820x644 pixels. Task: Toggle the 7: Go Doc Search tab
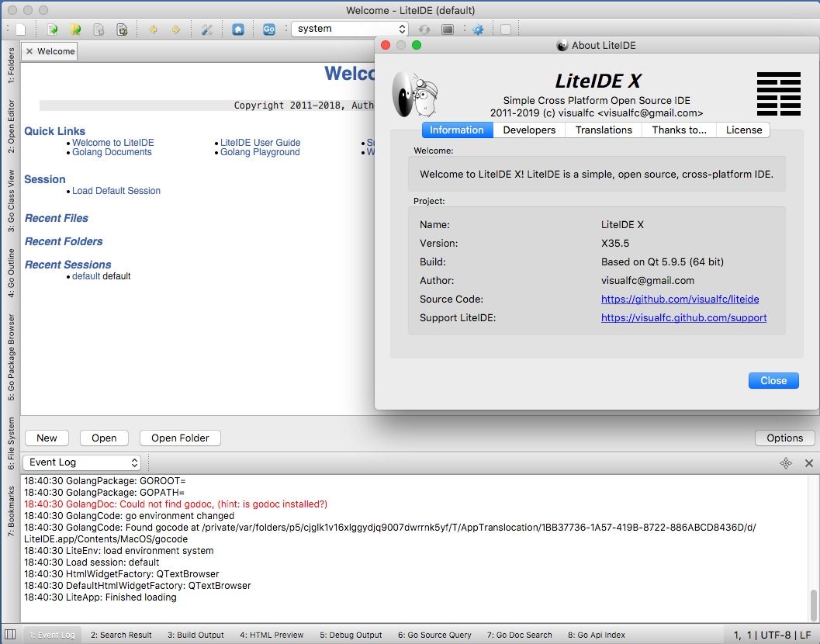click(x=519, y=635)
